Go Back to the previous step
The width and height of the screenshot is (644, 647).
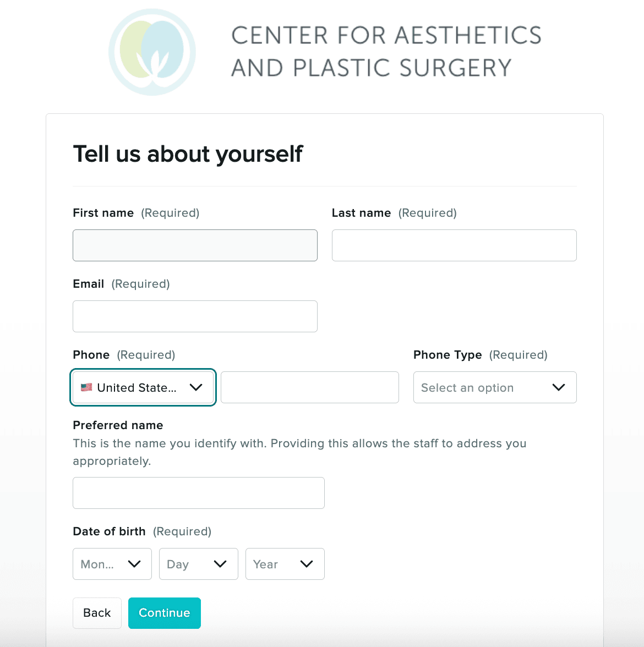click(97, 613)
